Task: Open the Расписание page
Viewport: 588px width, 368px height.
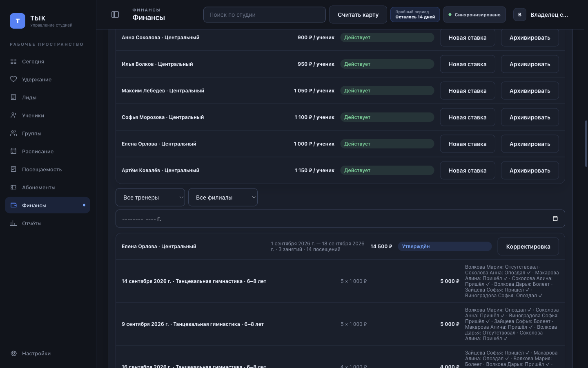Action: click(x=47, y=151)
